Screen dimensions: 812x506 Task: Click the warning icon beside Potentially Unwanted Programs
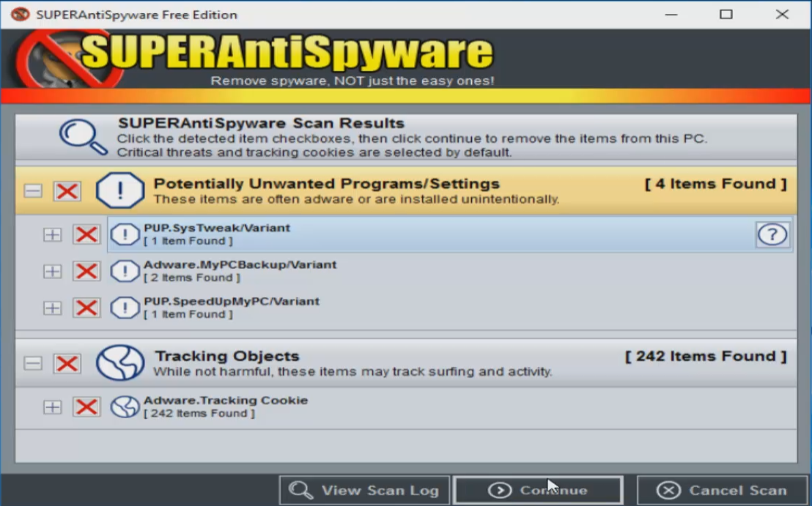120,190
